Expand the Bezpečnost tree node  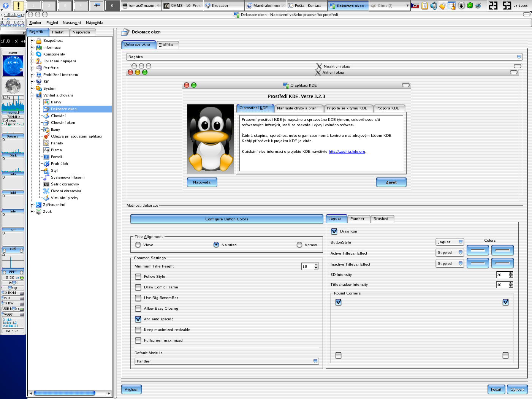point(32,41)
